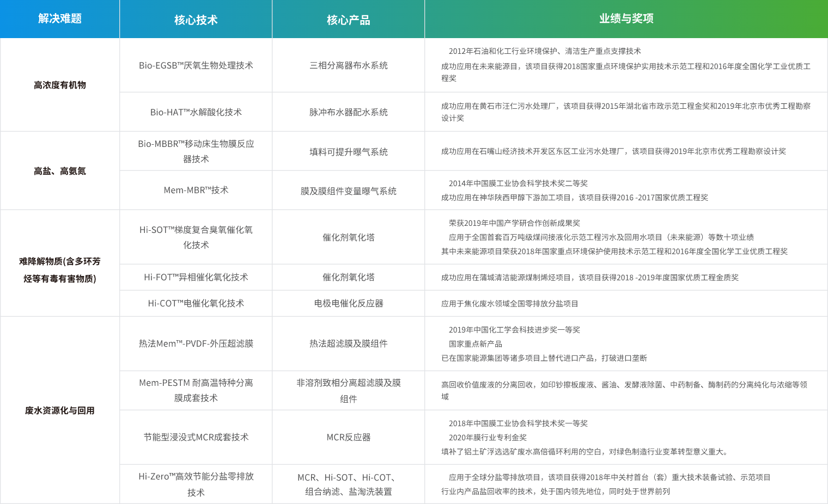Open the Hi-COT™电催化氧化技术 entry
The width and height of the screenshot is (828, 504).
pos(195,303)
